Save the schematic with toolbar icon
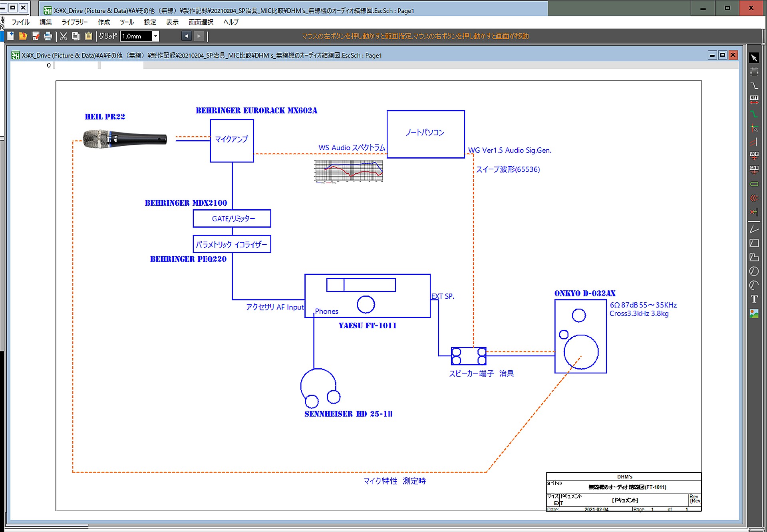This screenshot has height=532, width=767. point(36,36)
